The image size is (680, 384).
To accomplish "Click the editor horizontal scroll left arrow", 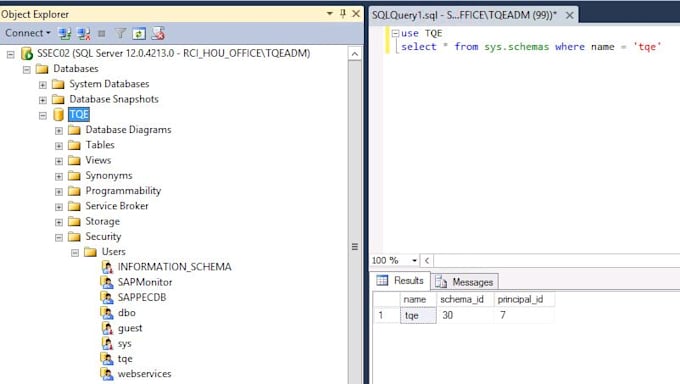I will coord(427,260).
